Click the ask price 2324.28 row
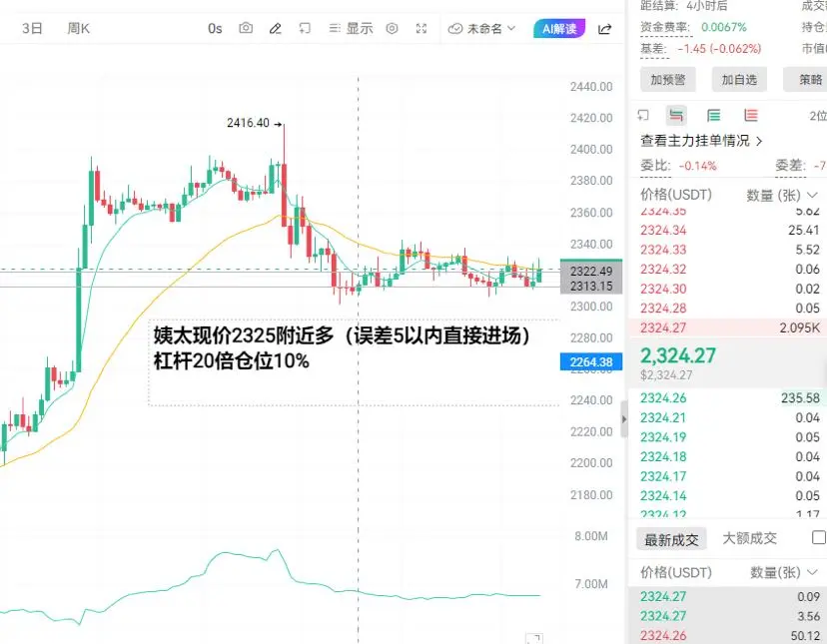This screenshot has height=644, width=827. click(x=730, y=309)
